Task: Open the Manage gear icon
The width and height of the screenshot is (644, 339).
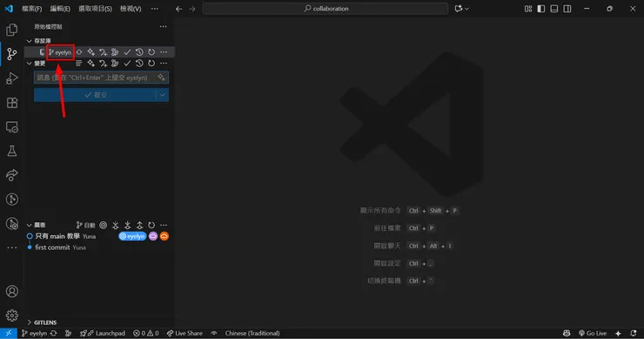Action: [x=12, y=315]
